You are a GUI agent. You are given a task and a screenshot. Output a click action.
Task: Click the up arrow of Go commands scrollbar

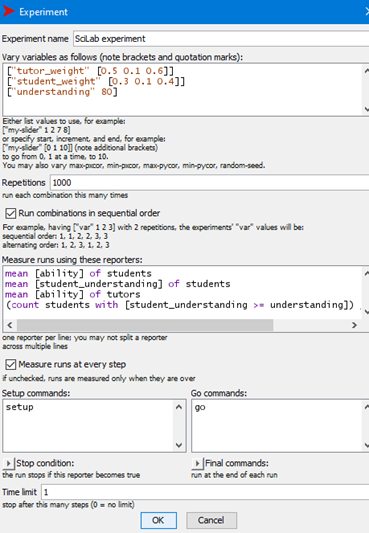coord(366,407)
